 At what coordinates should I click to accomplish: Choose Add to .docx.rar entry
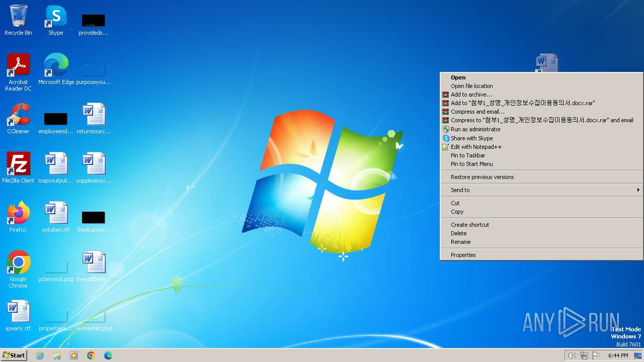click(x=541, y=103)
